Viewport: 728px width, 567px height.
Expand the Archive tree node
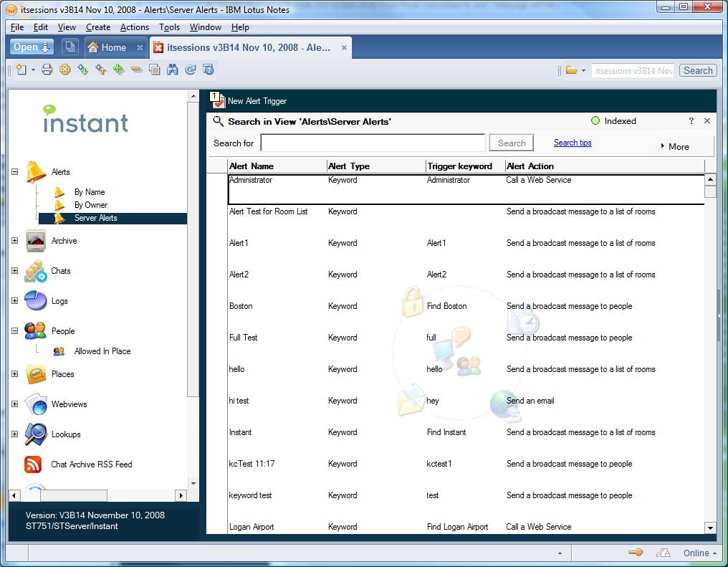(15, 241)
